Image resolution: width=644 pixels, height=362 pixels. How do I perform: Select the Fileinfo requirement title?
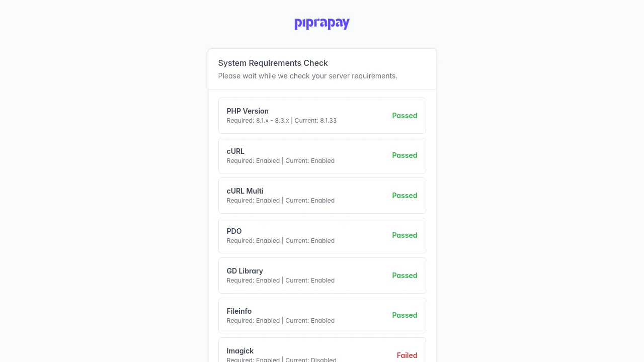(239, 311)
